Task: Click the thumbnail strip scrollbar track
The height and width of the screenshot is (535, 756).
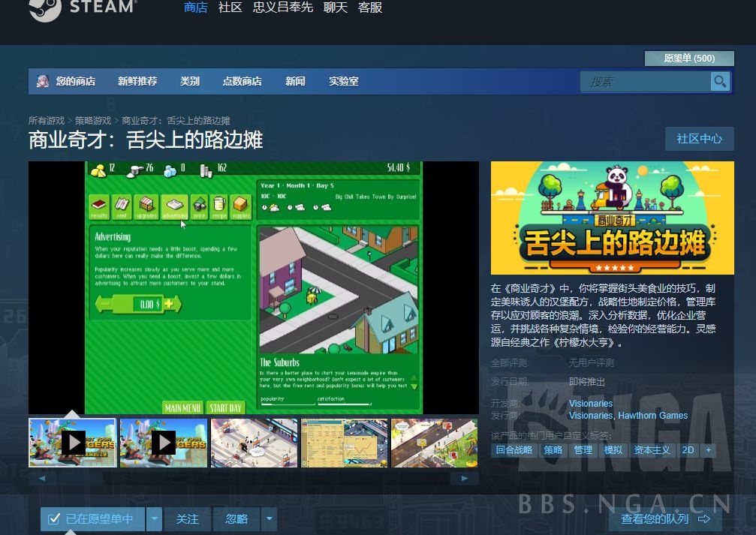Action: pyautogui.click(x=253, y=478)
